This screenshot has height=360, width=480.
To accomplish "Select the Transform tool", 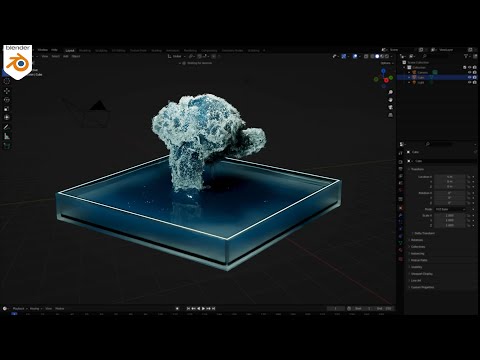I will tap(7, 117).
